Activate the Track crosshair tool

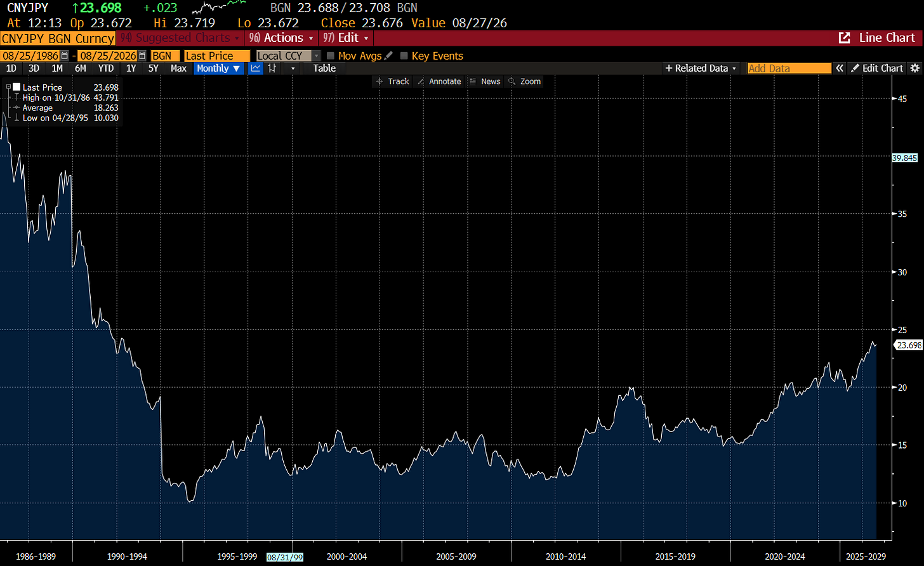[392, 81]
